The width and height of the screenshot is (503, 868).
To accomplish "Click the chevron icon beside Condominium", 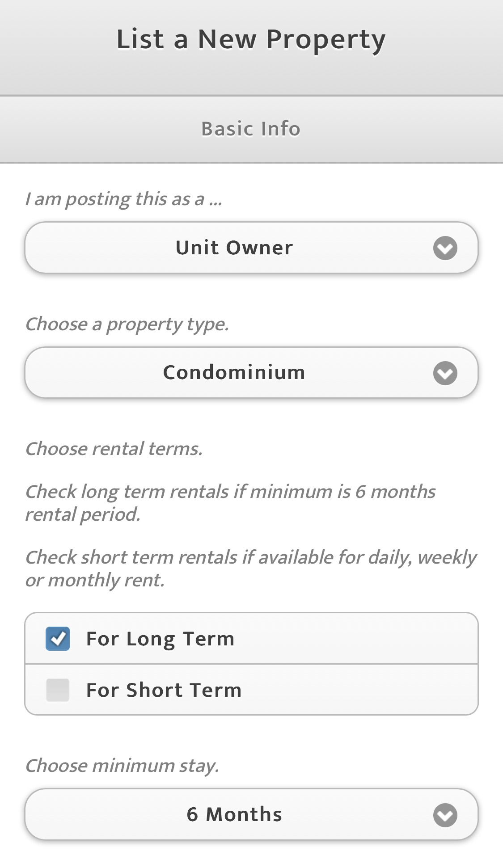I will coord(445,373).
